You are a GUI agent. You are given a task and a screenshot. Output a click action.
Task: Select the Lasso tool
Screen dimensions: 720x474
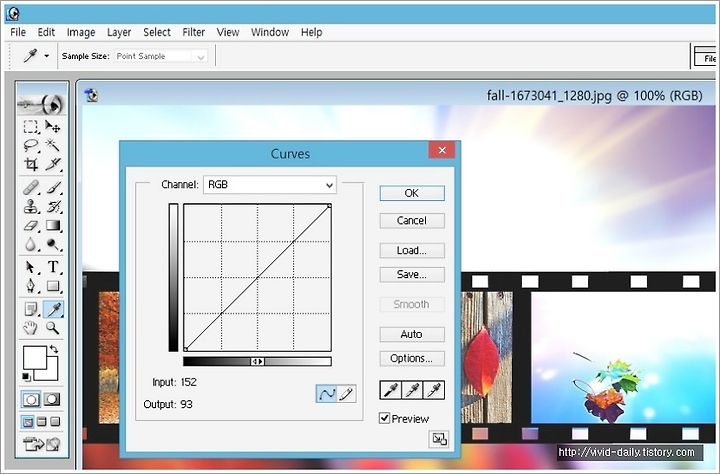[31, 145]
